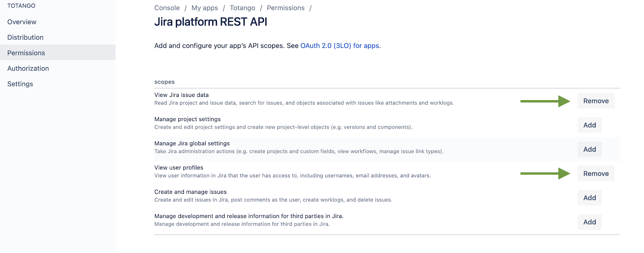644x253 pixels.
Task: Open the OAuth 2.0 (3LO) for apps link
Action: click(x=340, y=45)
